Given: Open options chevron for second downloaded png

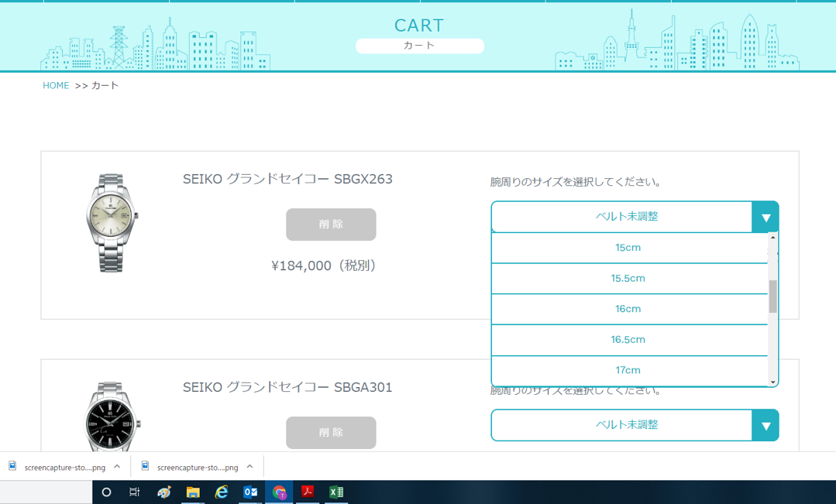Looking at the screenshot, I should click(249, 467).
